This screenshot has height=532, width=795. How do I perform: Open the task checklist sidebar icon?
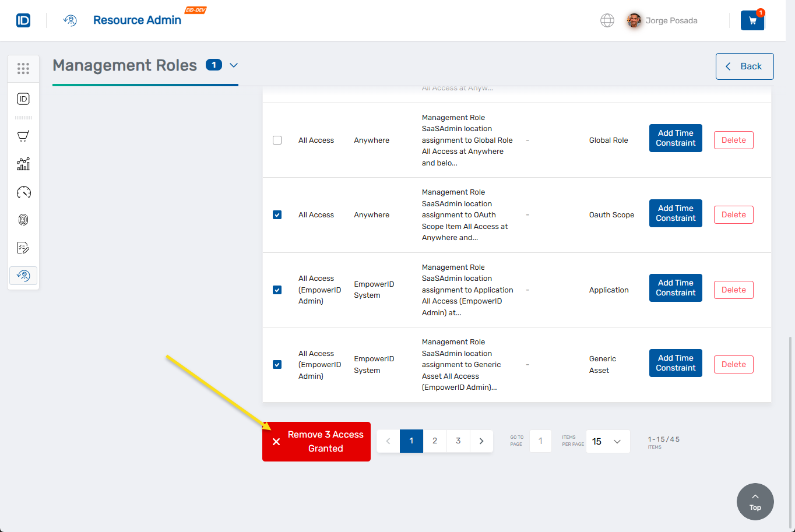(23, 247)
